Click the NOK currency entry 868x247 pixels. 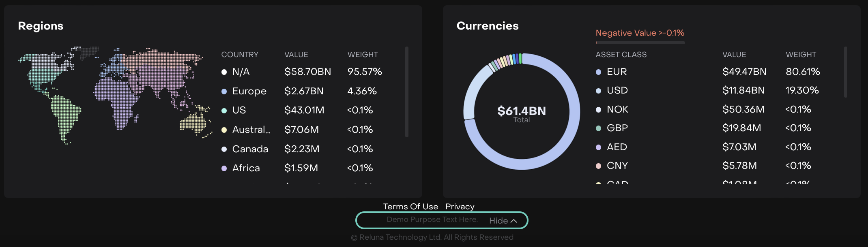click(x=617, y=109)
